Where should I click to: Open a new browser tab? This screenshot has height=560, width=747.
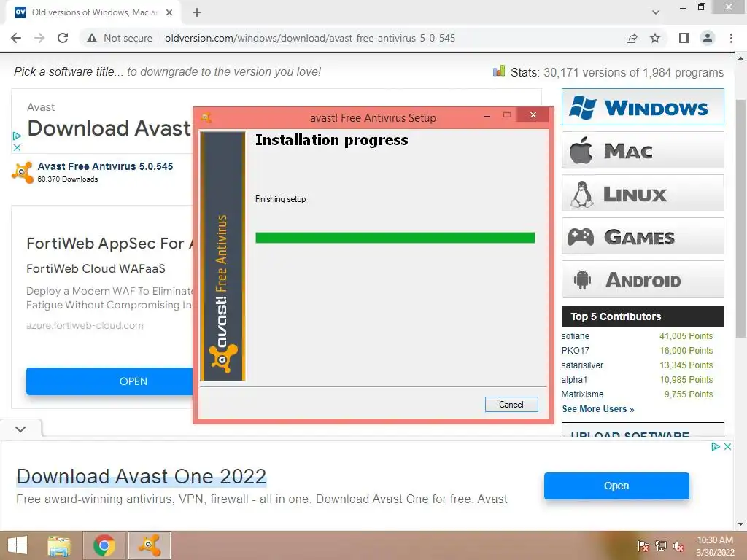(x=197, y=12)
